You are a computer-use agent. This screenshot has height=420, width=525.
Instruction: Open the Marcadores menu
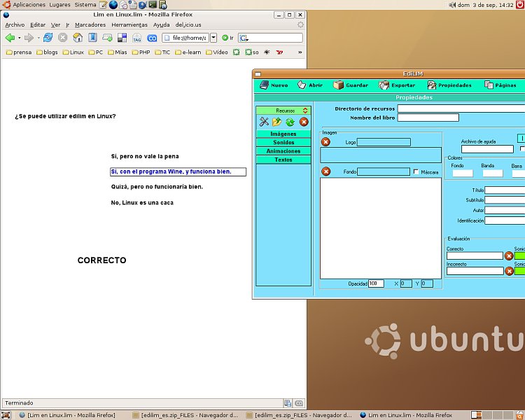[x=90, y=24]
